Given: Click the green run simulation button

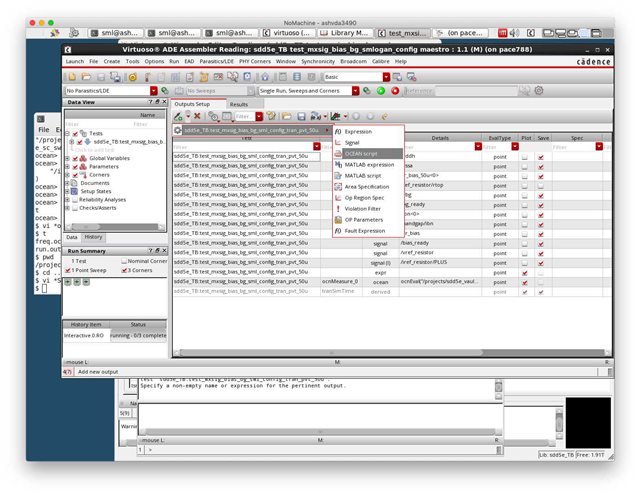Looking at the screenshot, I should point(381,91).
